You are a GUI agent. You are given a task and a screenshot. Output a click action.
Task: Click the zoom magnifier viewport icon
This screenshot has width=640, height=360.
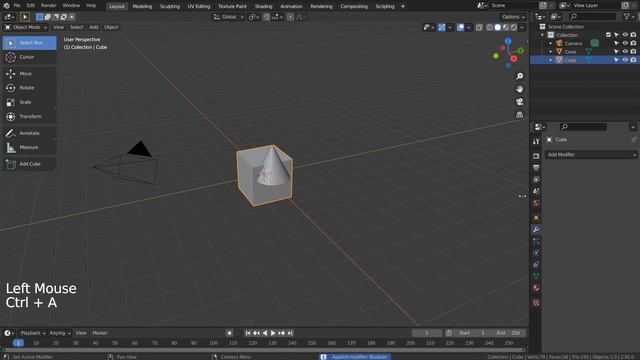(x=519, y=76)
